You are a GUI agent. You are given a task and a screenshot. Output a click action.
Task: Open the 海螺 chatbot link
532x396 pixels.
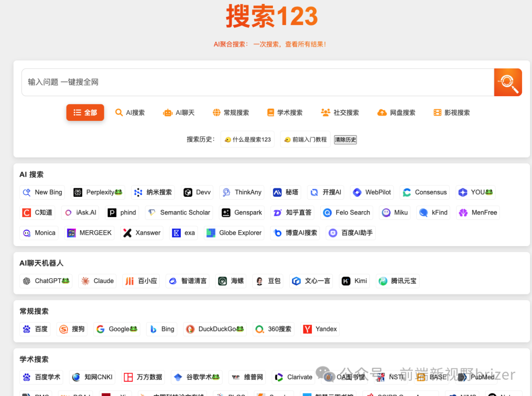pos(231,281)
